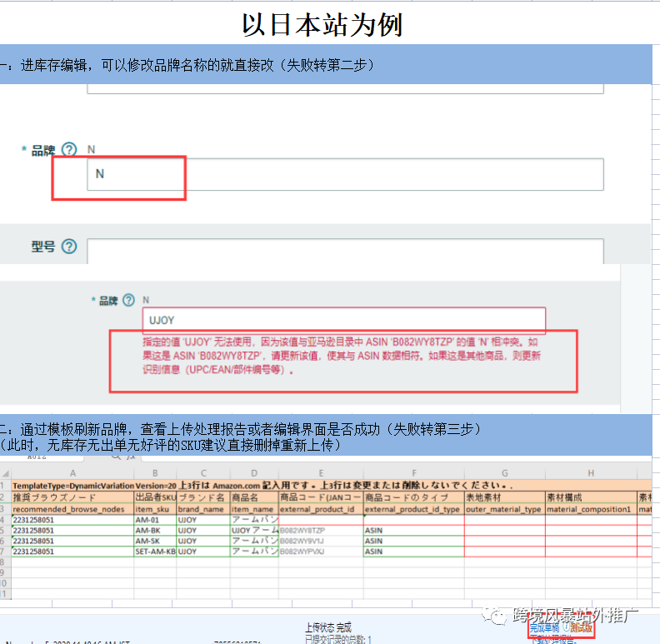Open help icon beside 品牌 label above UJOY field

click(129, 300)
